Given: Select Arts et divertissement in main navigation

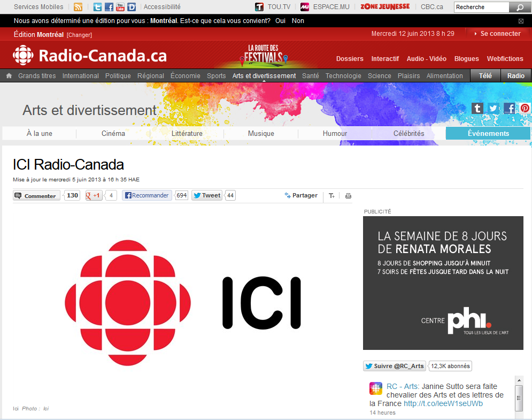Looking at the screenshot, I should pos(264,76).
